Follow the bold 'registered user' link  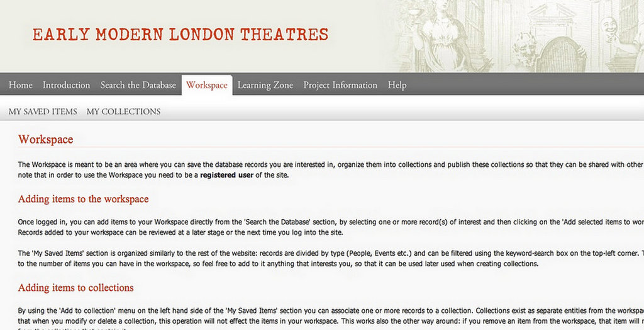[x=226, y=175]
